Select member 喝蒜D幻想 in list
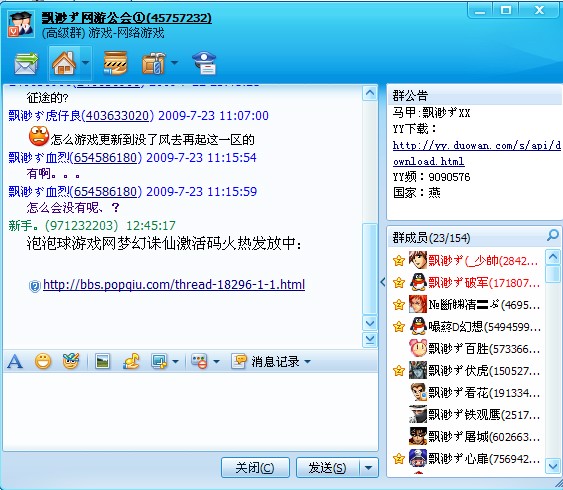This screenshot has width=563, height=490. click(x=466, y=327)
